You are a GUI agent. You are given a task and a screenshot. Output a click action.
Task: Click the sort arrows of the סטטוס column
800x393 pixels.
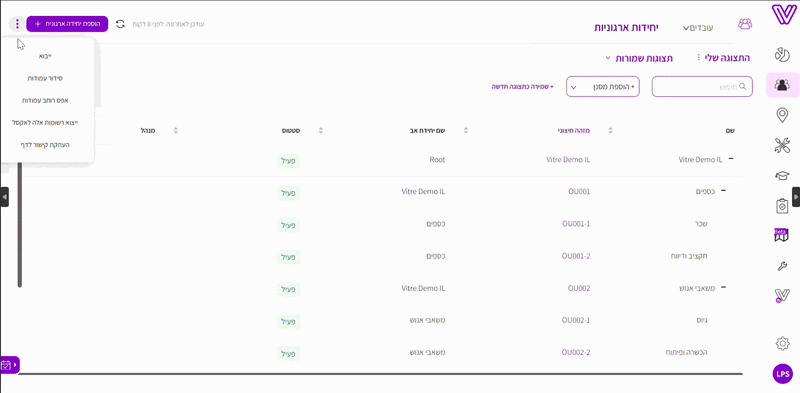[x=320, y=131]
